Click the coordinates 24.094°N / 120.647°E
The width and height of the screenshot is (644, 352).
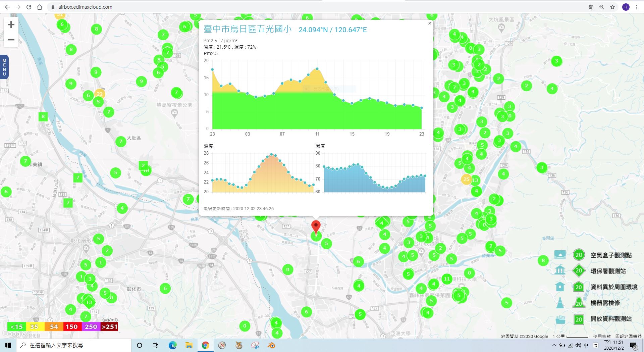333,30
